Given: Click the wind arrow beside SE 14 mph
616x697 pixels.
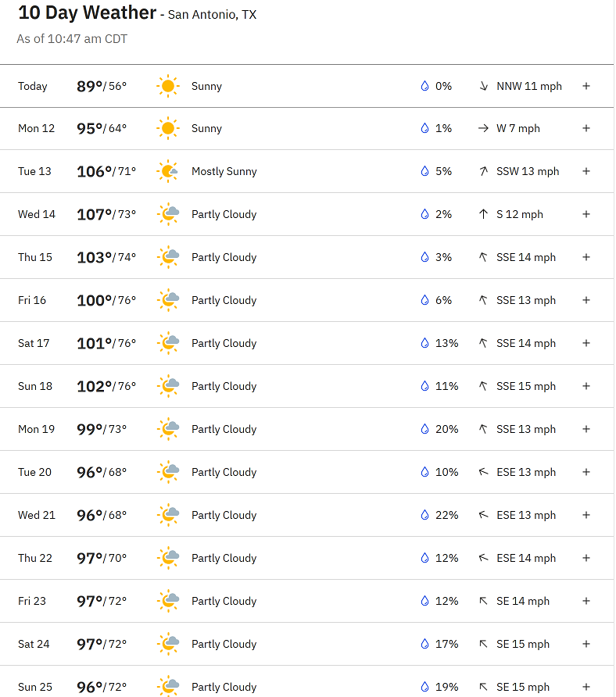Looking at the screenshot, I should point(483,601).
